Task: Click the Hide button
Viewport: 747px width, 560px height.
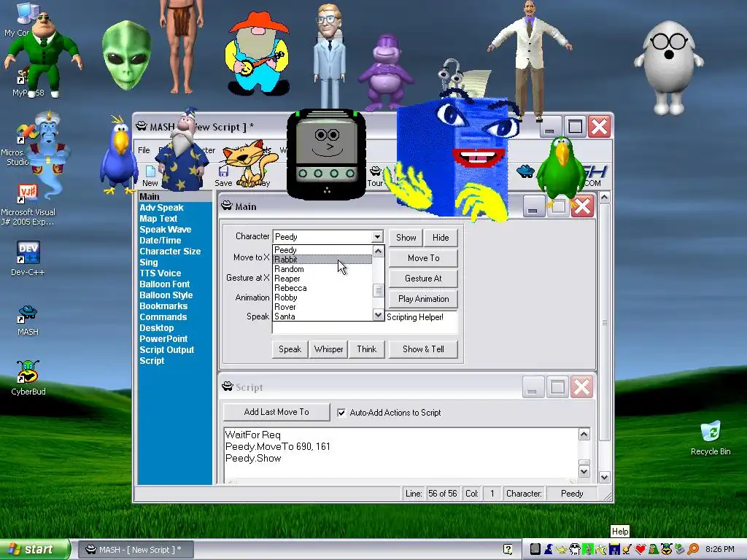Action: (x=441, y=237)
